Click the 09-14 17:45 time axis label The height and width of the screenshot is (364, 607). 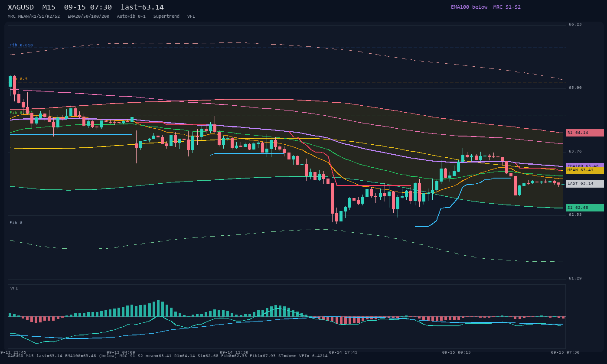pos(343,352)
